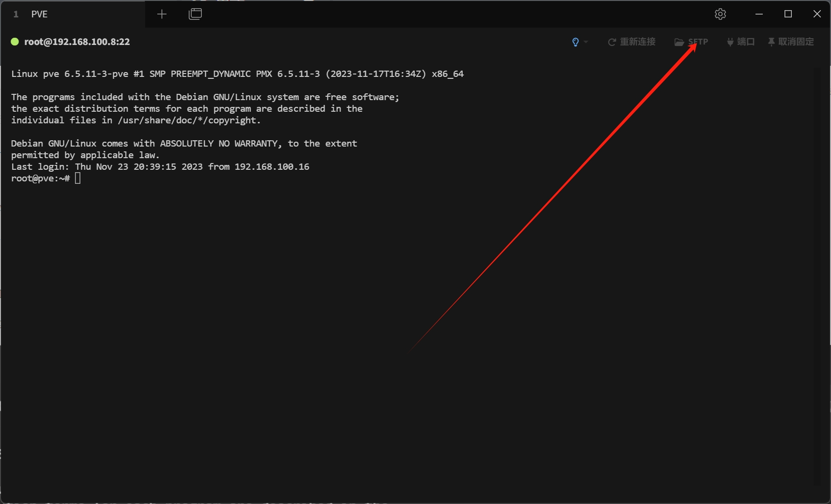Click 取消固定 to unpin the toolbar
The width and height of the screenshot is (831, 504).
click(x=791, y=42)
